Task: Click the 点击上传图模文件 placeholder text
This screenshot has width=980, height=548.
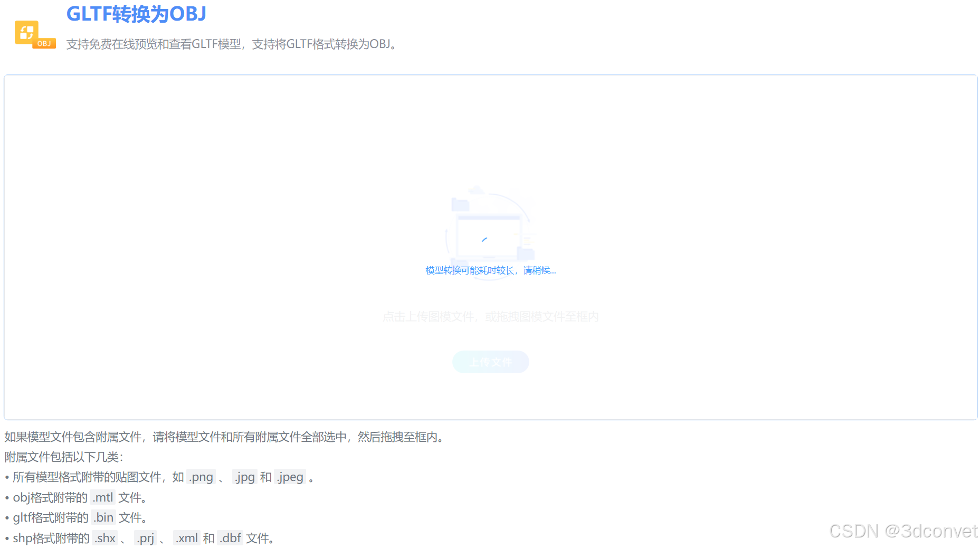Action: [490, 316]
